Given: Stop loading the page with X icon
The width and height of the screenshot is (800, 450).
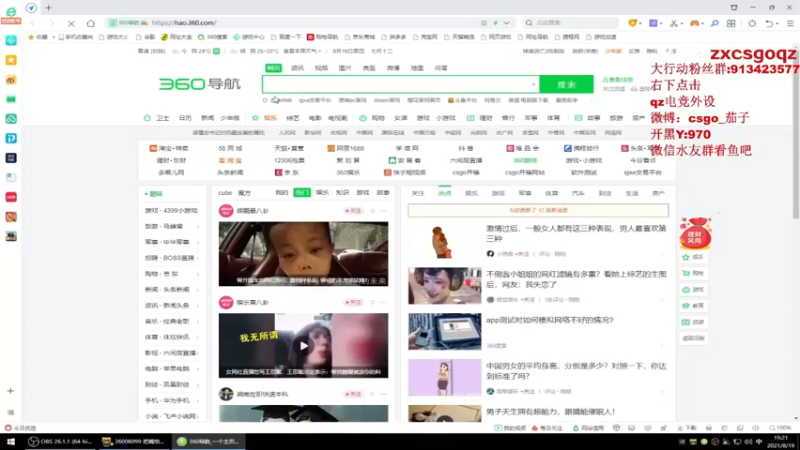Looking at the screenshot, I should (71, 23).
